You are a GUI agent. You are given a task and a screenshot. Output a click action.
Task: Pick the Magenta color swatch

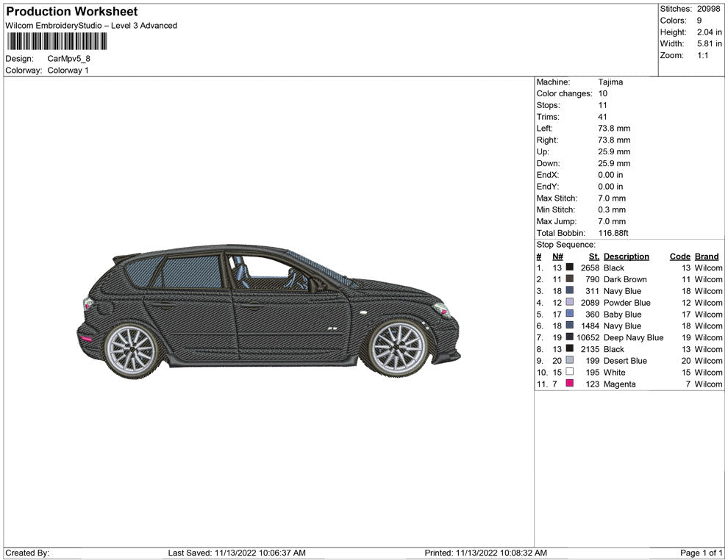pyautogui.click(x=569, y=384)
